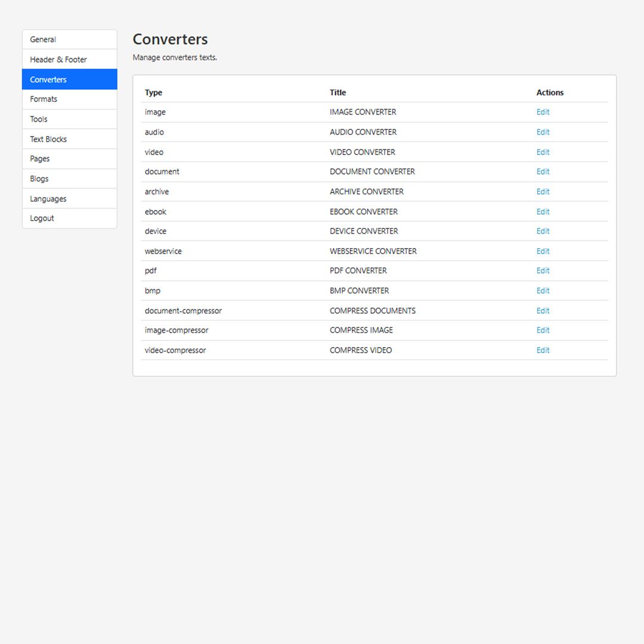Open Edit for archive converter
Viewport: 644px width, 644px height.
tap(543, 191)
